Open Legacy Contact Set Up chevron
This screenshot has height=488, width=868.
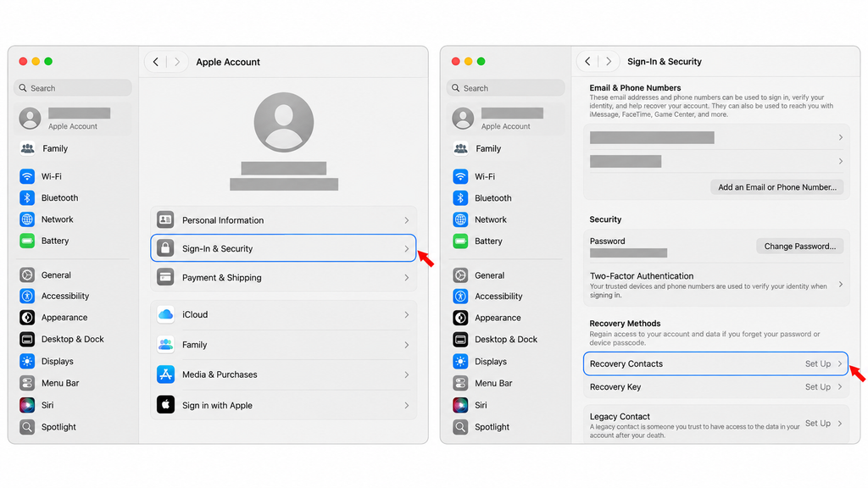[840, 424]
